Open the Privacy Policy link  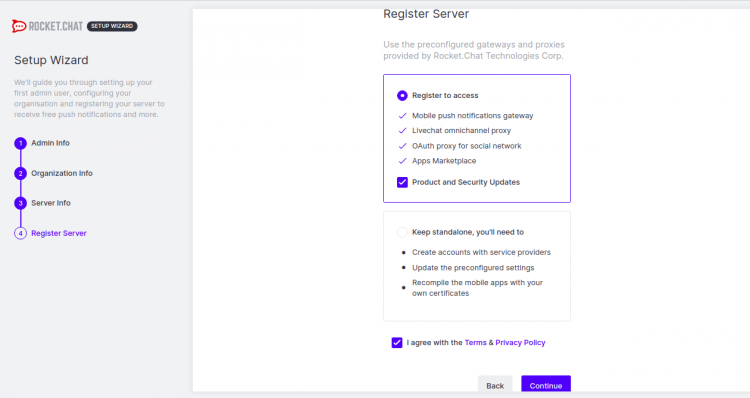click(x=520, y=343)
